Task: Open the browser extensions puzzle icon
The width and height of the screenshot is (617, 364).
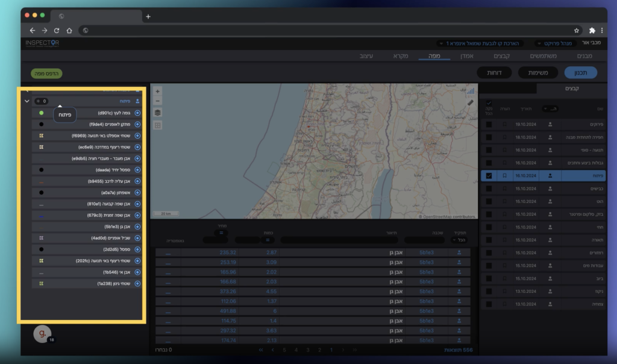Action: [592, 30]
